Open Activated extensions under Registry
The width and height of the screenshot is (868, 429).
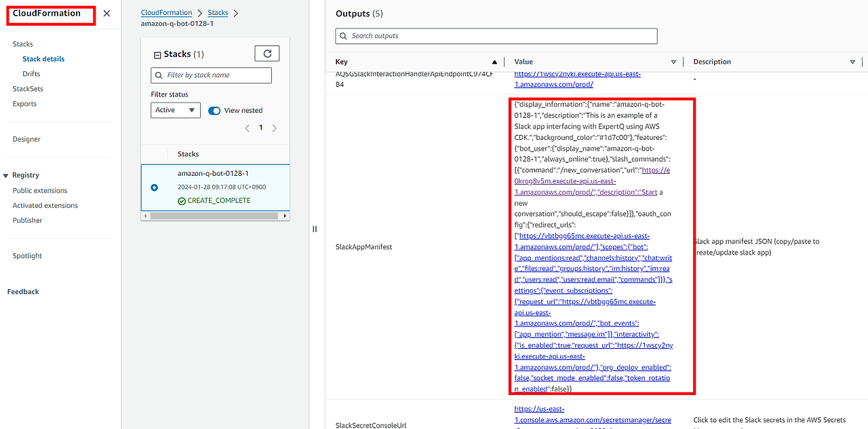(x=45, y=206)
